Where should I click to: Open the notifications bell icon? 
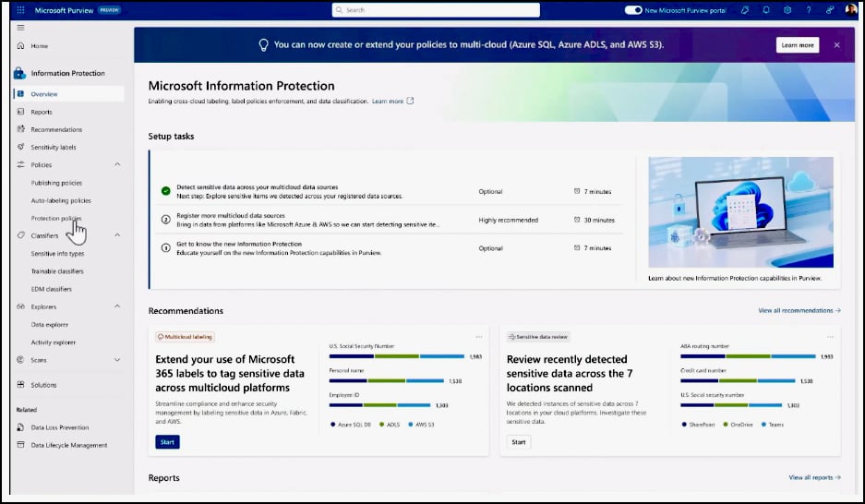tap(765, 10)
